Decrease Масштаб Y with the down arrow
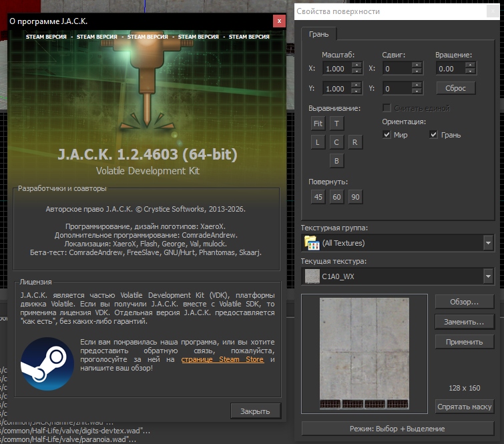Image resolution: width=504 pixels, height=444 pixels. point(356,91)
